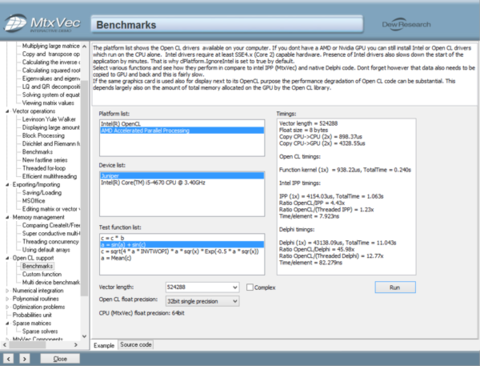Viewport: 480px width, 366px height.
Task: Switch to the Example tab
Action: (104, 345)
